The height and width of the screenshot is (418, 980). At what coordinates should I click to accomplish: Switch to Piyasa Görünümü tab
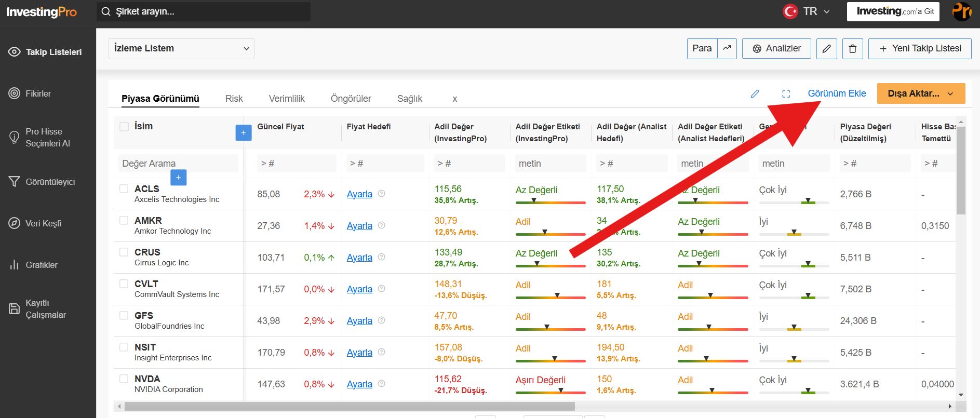(160, 99)
